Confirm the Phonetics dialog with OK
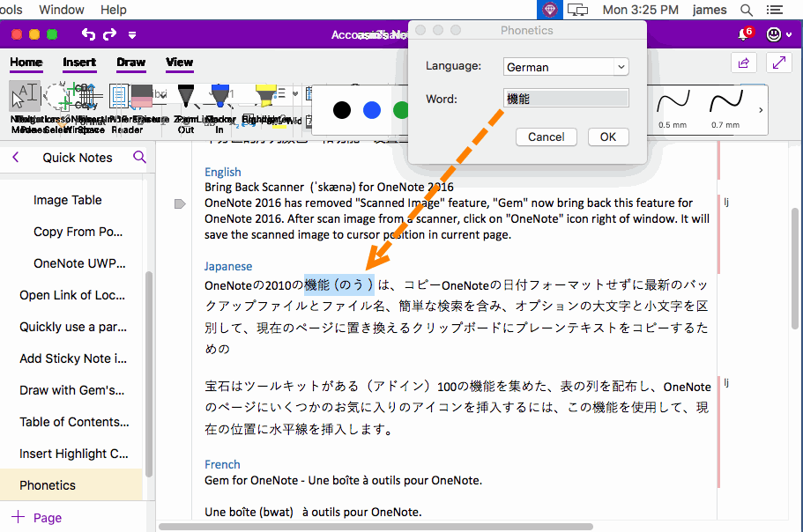Image resolution: width=803 pixels, height=532 pixels. click(608, 137)
